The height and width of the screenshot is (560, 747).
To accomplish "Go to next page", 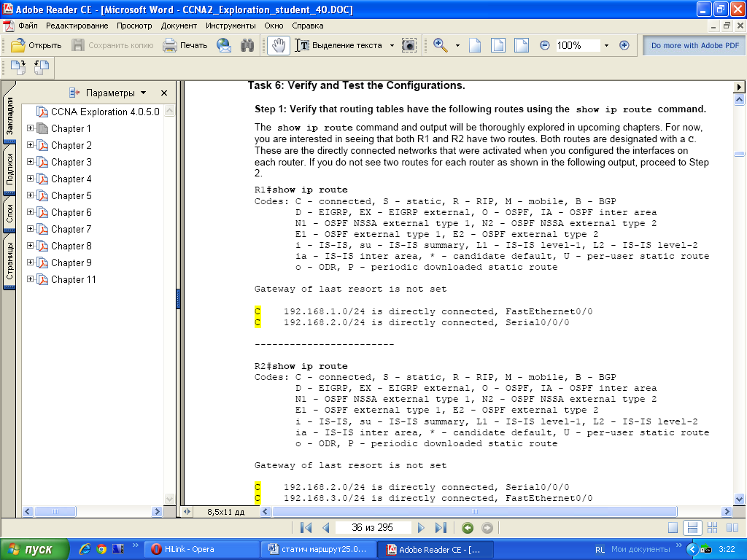I will 421,528.
